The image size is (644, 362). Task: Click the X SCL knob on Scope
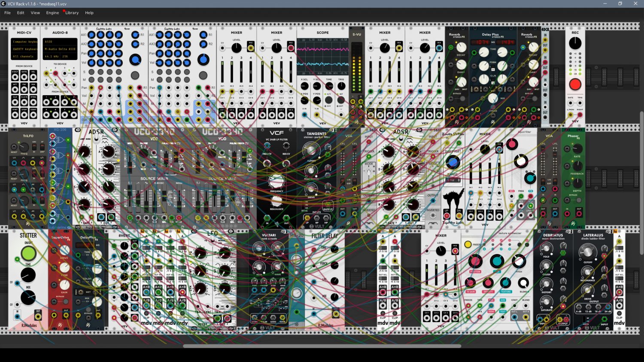tap(304, 86)
